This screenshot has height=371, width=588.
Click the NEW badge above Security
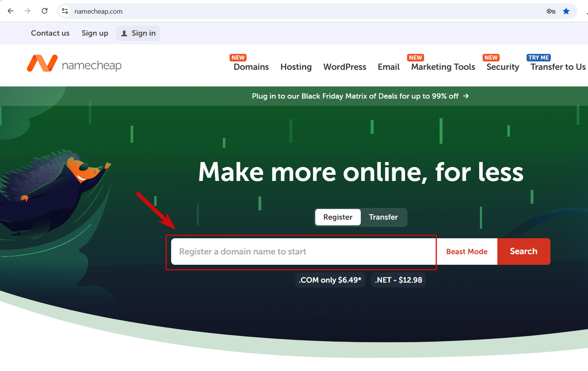click(x=491, y=58)
